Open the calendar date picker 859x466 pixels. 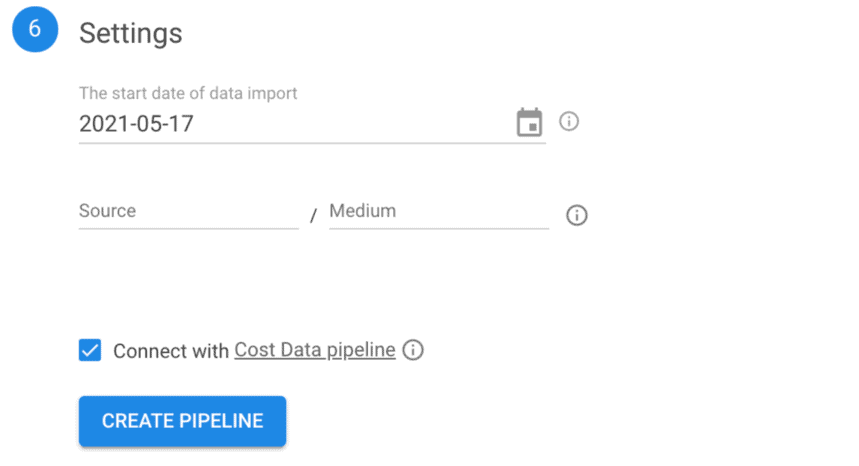(x=528, y=123)
